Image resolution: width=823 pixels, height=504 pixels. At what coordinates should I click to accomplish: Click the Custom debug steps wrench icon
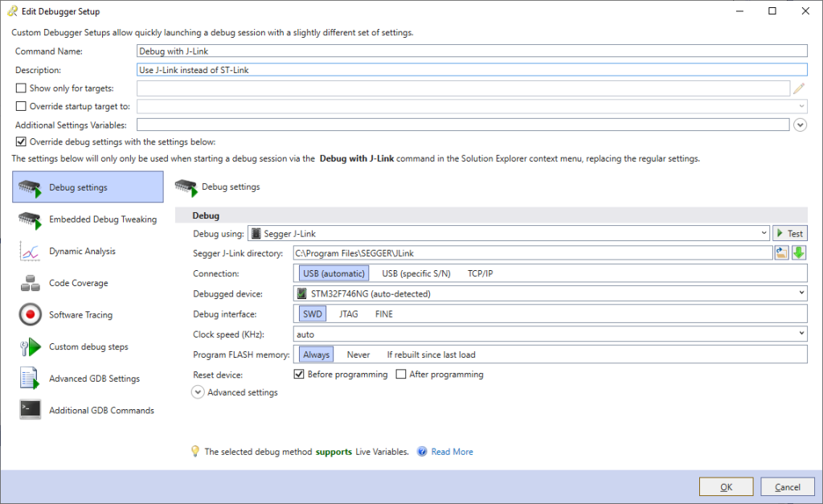click(x=30, y=347)
